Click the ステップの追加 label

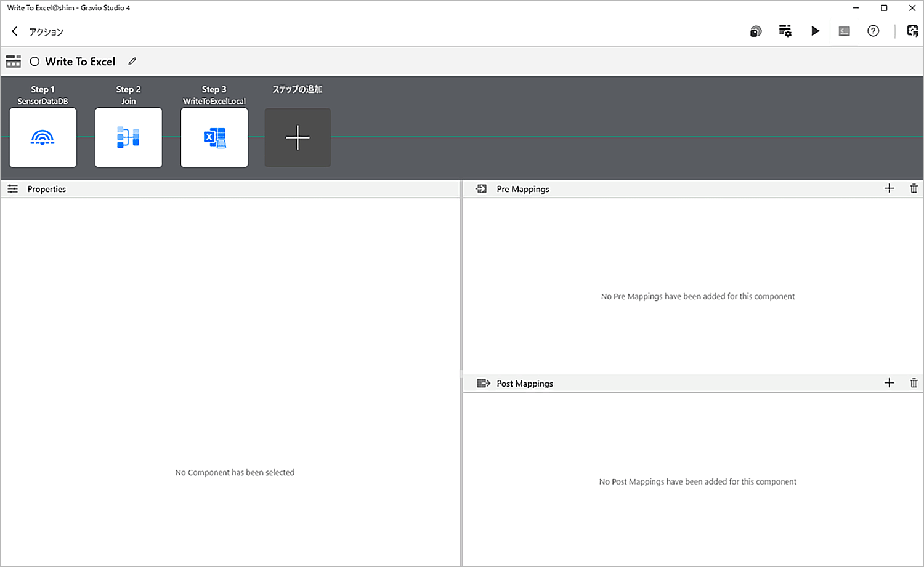(x=298, y=89)
